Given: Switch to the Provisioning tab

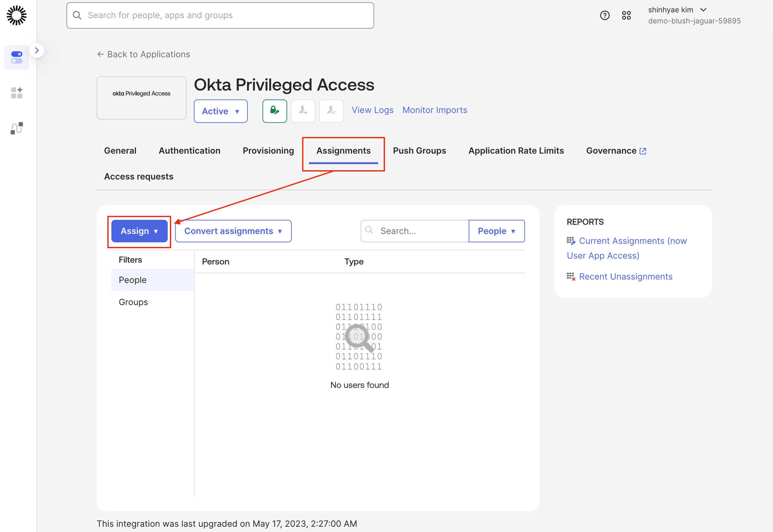Looking at the screenshot, I should (268, 151).
